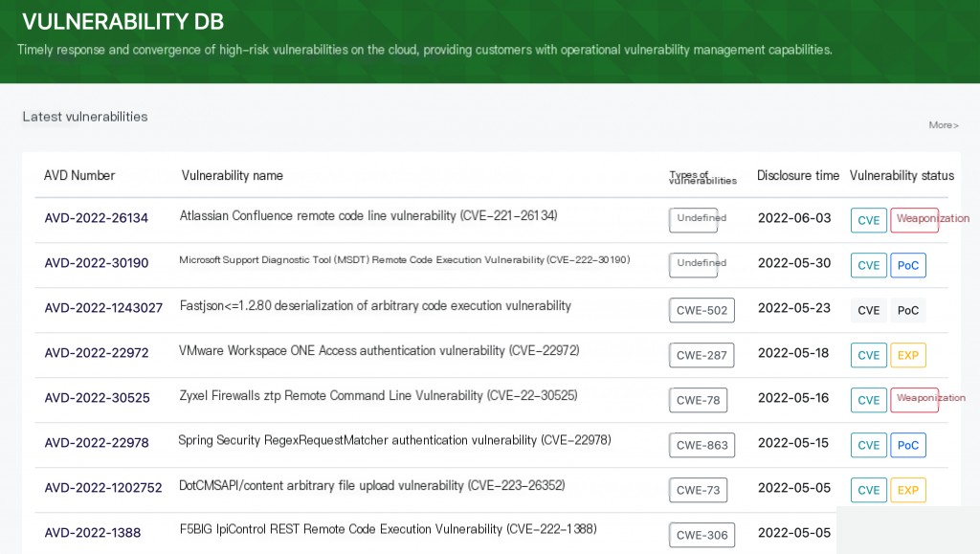Click Fastjson deserialization vulnerability name

375,305
